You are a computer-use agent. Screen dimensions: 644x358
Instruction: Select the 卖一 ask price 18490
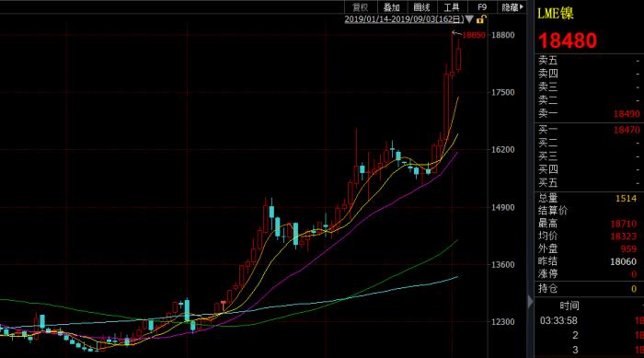627,114
